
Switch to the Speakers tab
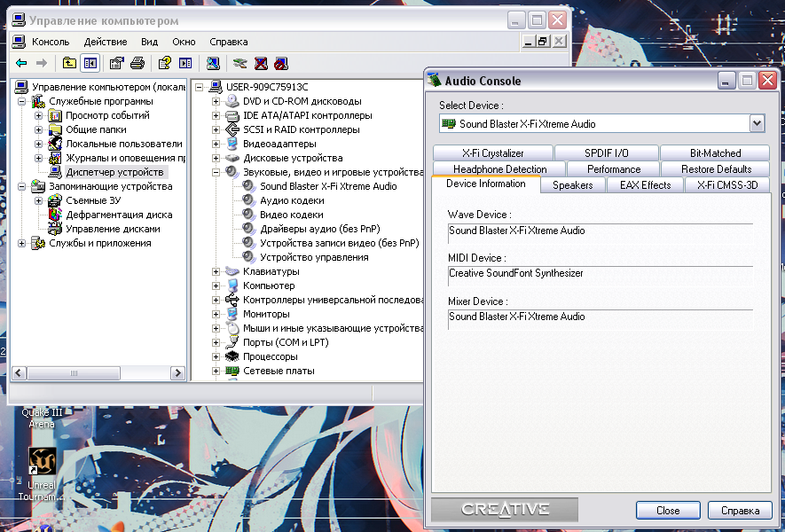pyautogui.click(x=573, y=185)
